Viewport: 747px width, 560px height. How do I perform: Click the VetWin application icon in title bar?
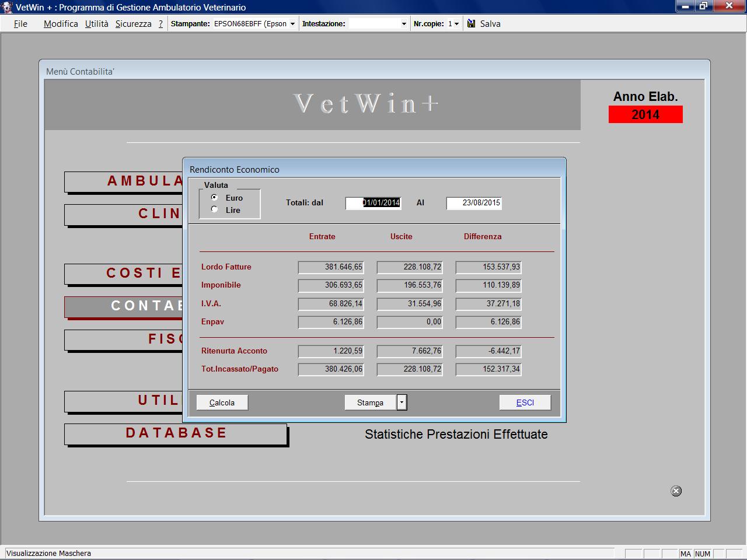7,7
